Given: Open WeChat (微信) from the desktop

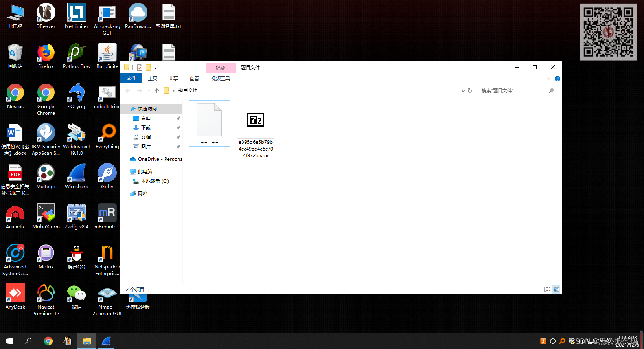Looking at the screenshot, I should coord(77,297).
